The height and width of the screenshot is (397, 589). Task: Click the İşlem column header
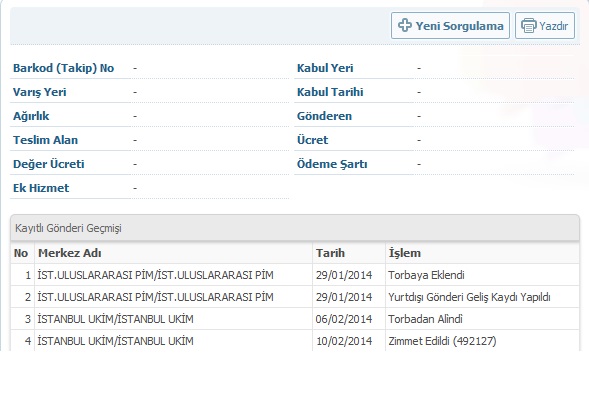pyautogui.click(x=482, y=253)
